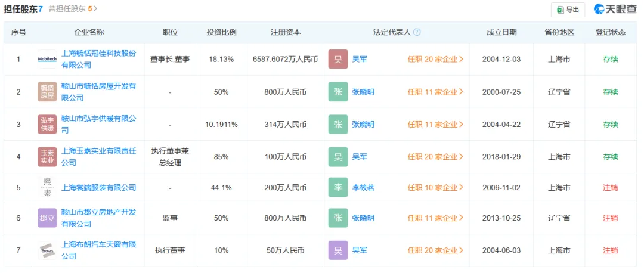Image resolution: width=644 pixels, height=273 pixels.
Task: Click the 吴 avatar in row 4
Action: click(338, 157)
